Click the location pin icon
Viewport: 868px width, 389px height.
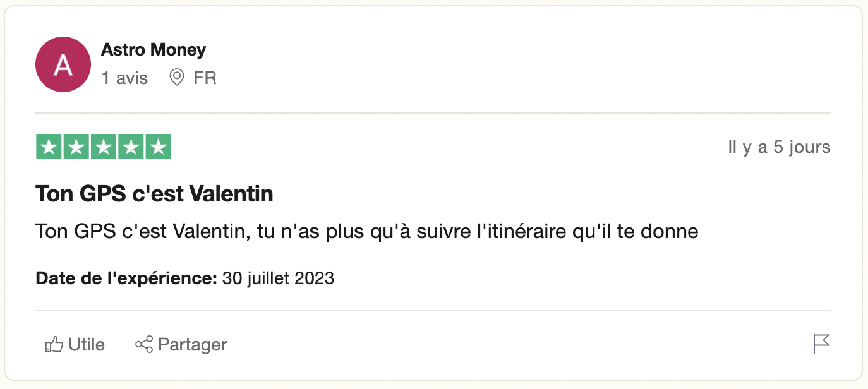point(177,78)
